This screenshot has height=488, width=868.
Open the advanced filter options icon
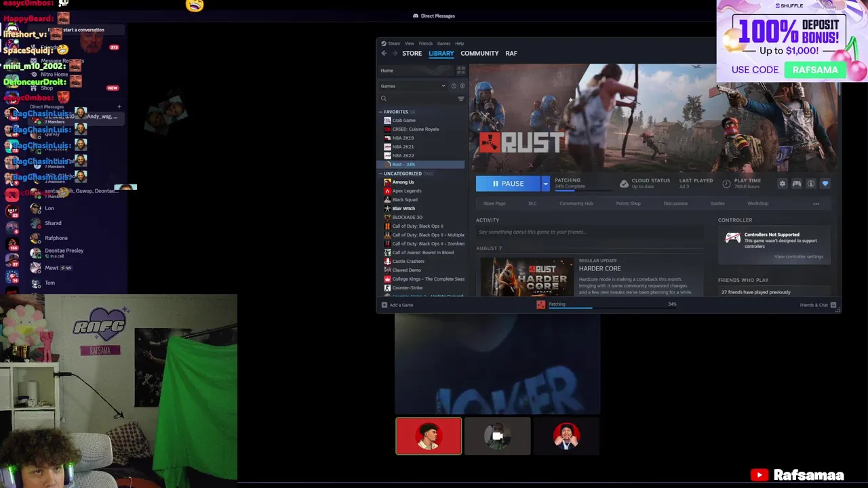tap(461, 99)
